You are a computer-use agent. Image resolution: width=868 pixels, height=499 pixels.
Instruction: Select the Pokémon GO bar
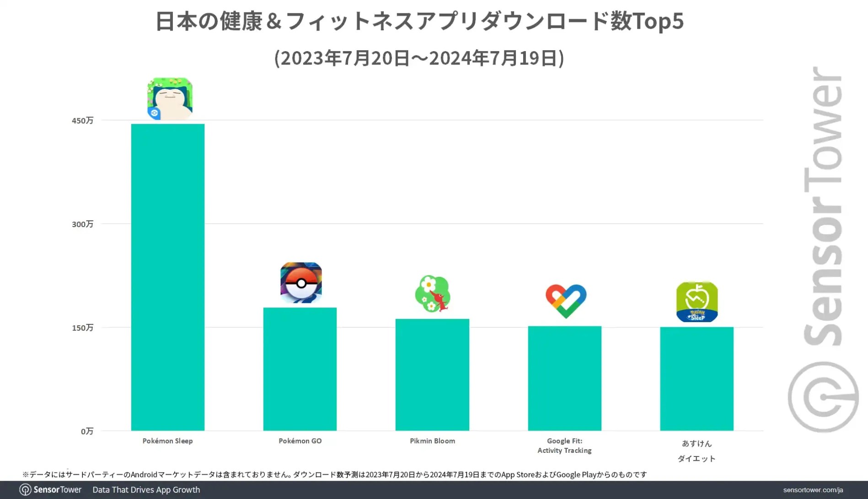[x=300, y=369]
